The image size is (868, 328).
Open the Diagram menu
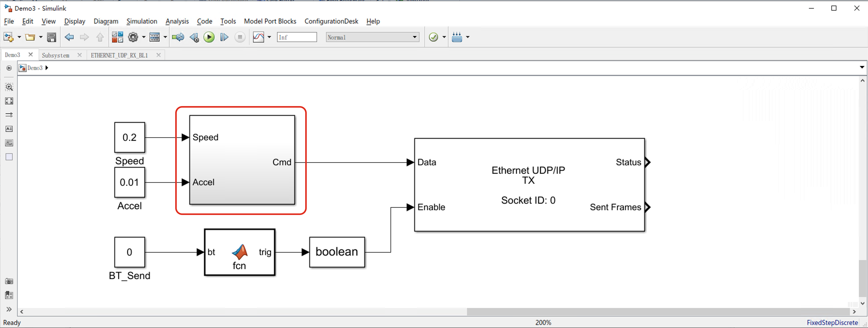click(106, 21)
